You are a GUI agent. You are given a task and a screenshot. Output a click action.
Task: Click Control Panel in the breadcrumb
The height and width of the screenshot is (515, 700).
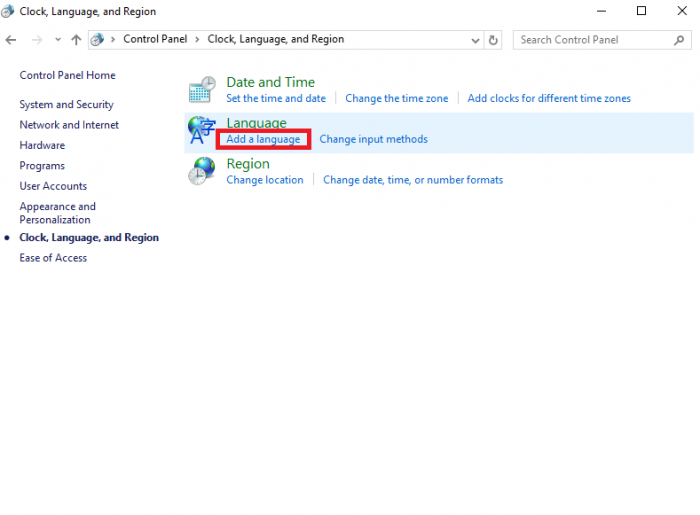[155, 39]
